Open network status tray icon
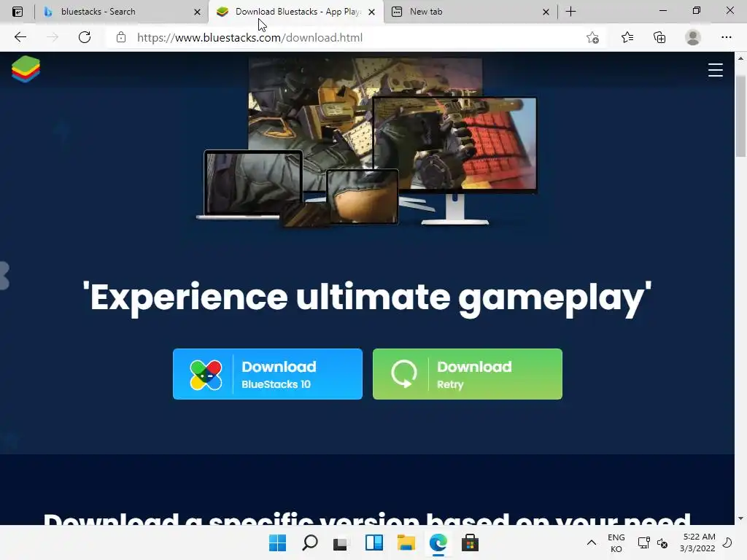 (643, 542)
